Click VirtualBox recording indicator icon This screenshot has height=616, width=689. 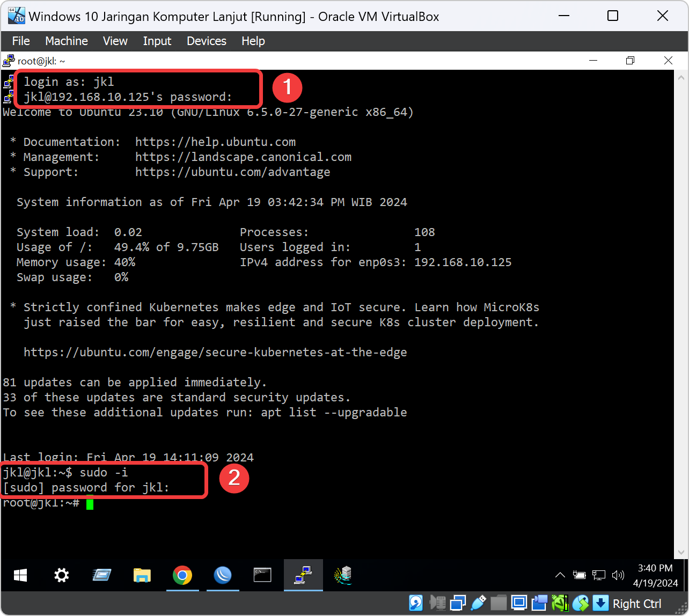(540, 603)
